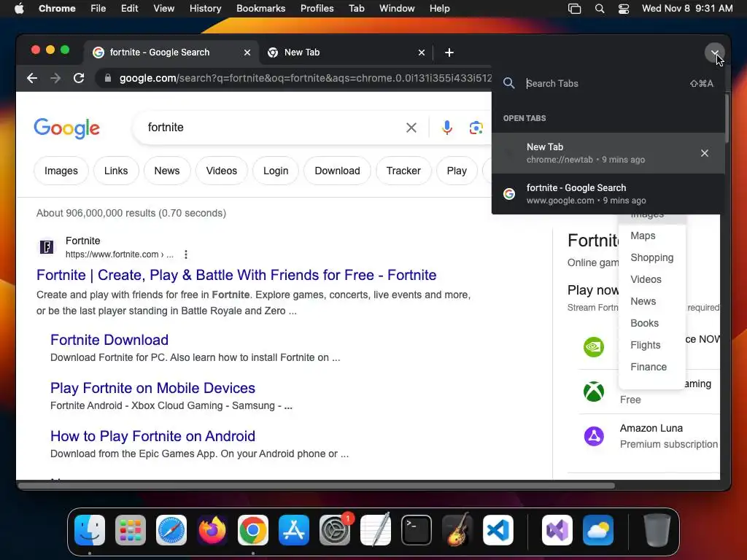This screenshot has width=747, height=560.
Task: Select the Play filter chip
Action: 457,171
